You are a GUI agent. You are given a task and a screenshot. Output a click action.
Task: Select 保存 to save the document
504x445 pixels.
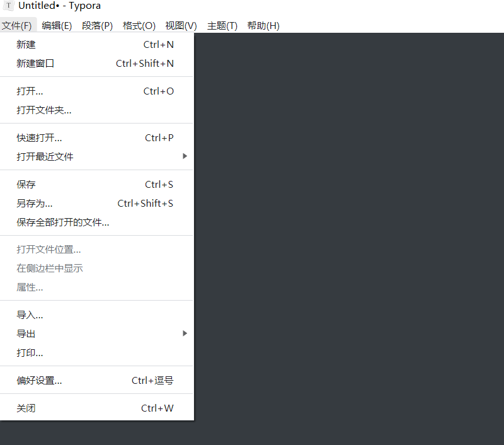coord(97,185)
